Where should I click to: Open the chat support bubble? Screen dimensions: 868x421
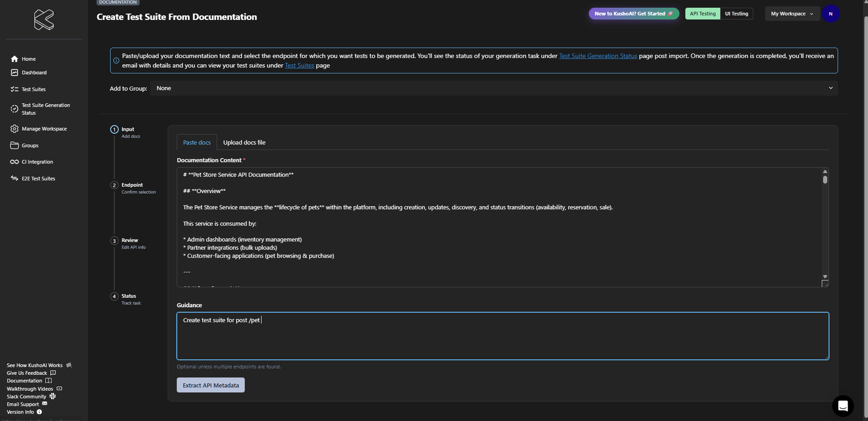(x=843, y=406)
